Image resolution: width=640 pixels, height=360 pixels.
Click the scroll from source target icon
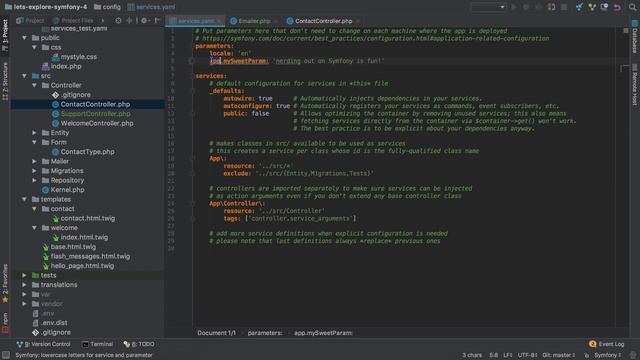click(x=118, y=20)
